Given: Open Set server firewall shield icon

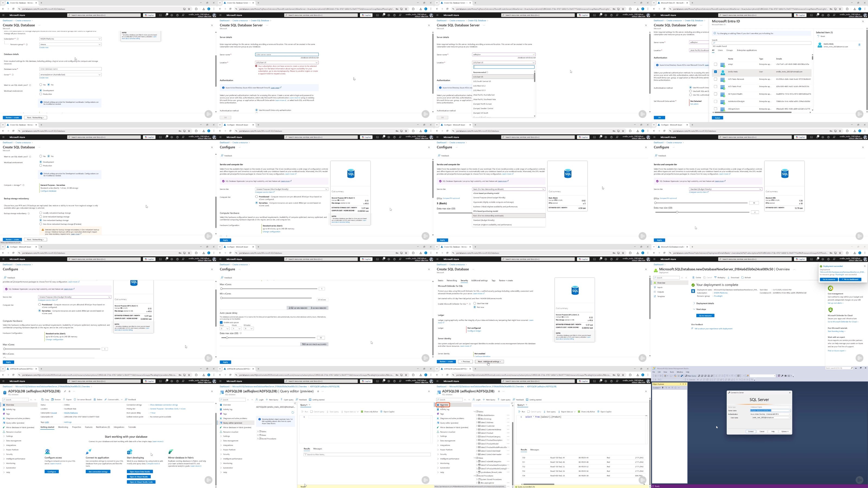Looking at the screenshot, I should click(75, 399).
